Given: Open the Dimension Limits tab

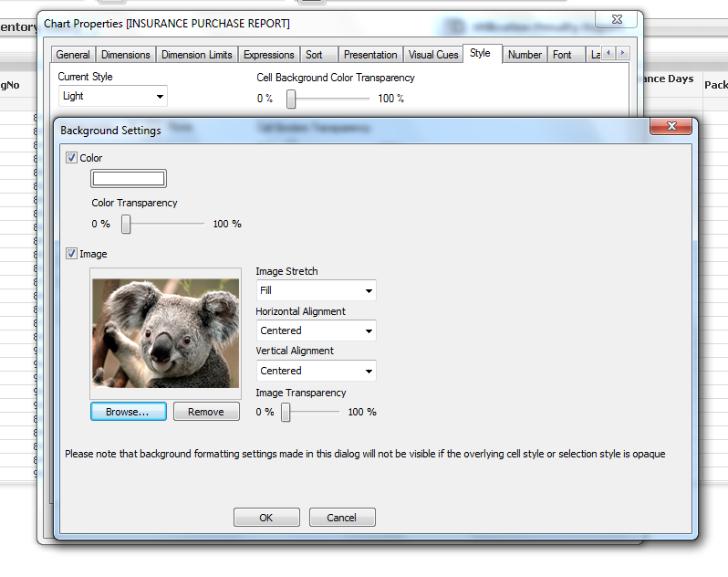Looking at the screenshot, I should (197, 55).
